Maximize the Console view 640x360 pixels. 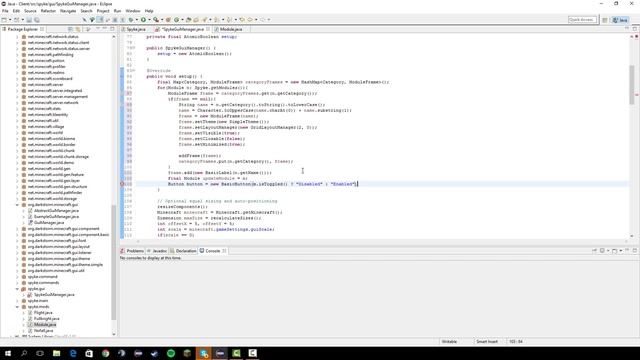[x=634, y=251]
